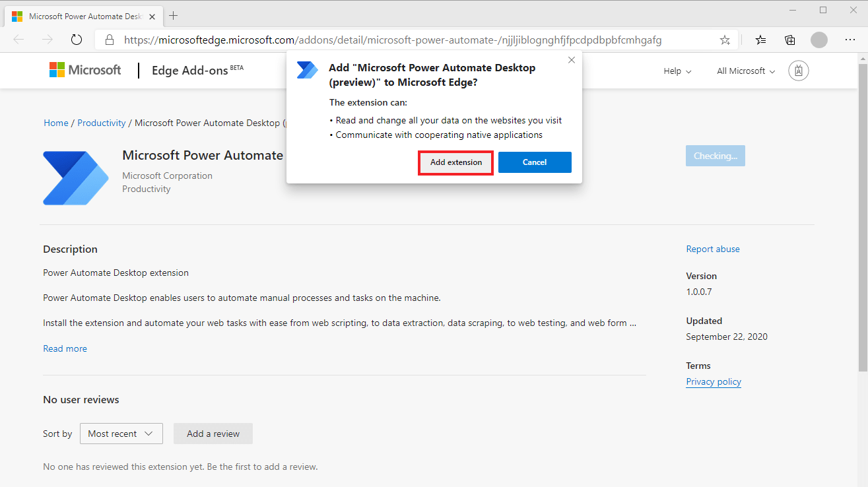Open the Privacy policy link
This screenshot has width=868, height=487.
pyautogui.click(x=714, y=381)
